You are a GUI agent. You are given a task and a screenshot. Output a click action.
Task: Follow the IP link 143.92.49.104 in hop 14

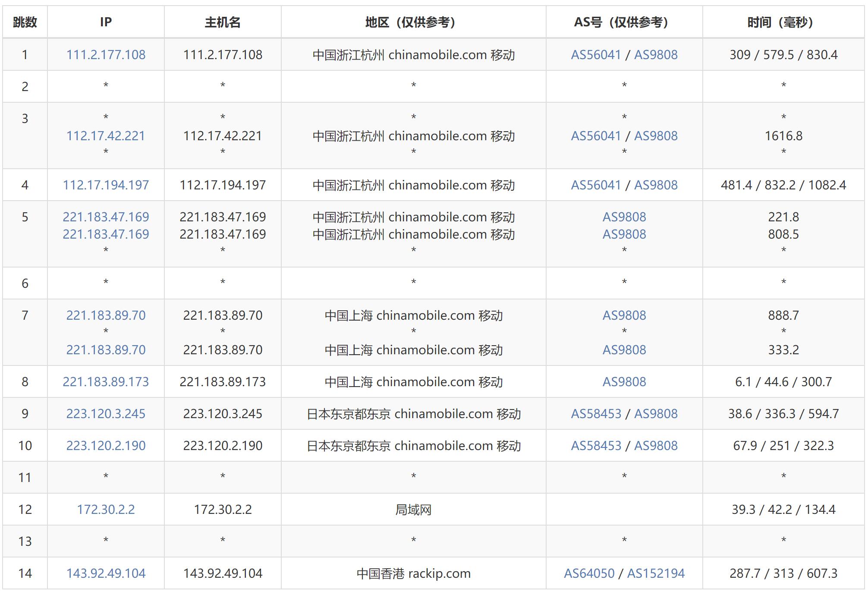coord(106,573)
